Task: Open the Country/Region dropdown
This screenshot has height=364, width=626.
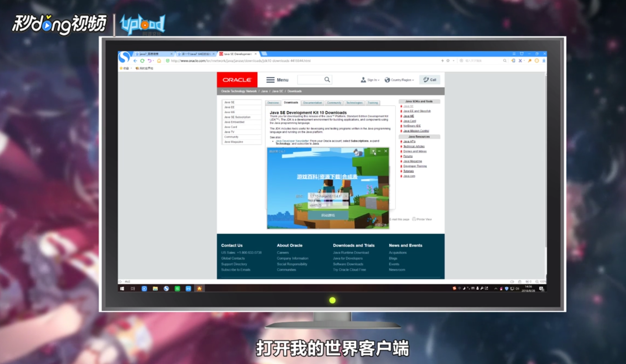Action: [399, 80]
